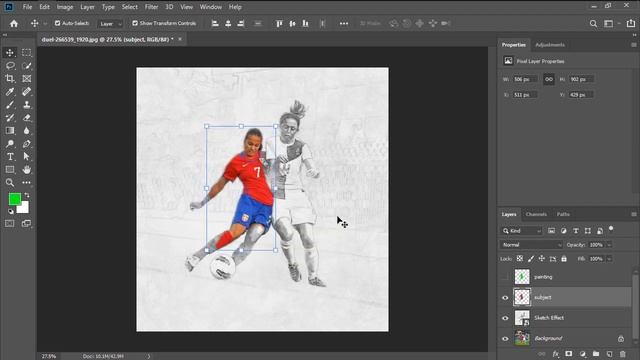Select the Zoom tool

(x=10, y=182)
